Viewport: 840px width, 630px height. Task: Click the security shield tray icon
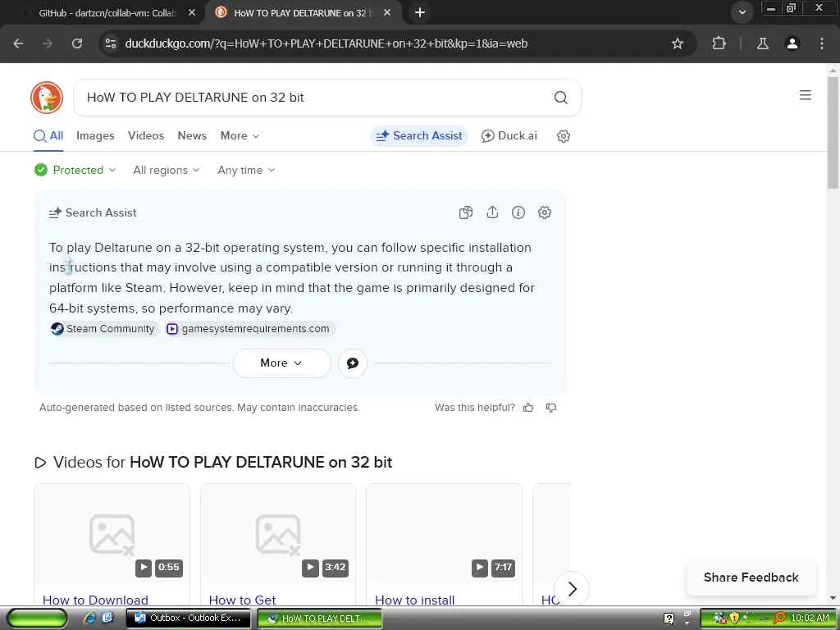pyautogui.click(x=734, y=619)
